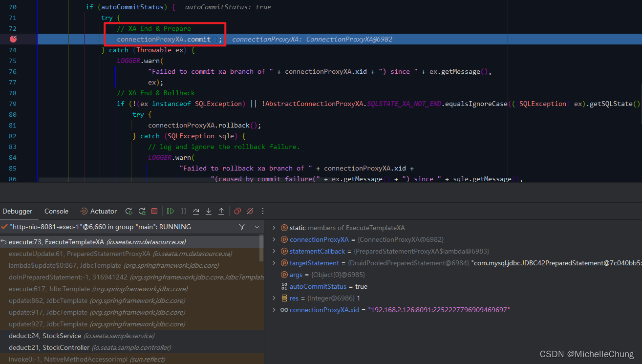Open the thread selector dropdown arrow
Viewport: 642px width, 364px height.
(x=257, y=227)
